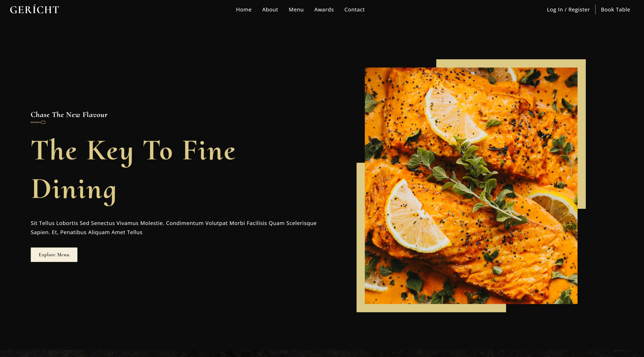Click the word "Dining" in the headline
Viewport: 644px width, 357px height.
coord(73,191)
